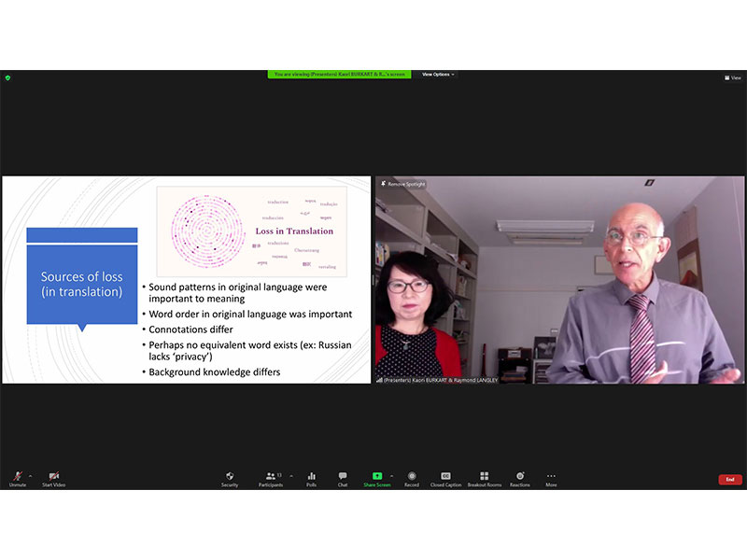Start Video with the camera button
This screenshot has width=747, height=560.
[53, 478]
